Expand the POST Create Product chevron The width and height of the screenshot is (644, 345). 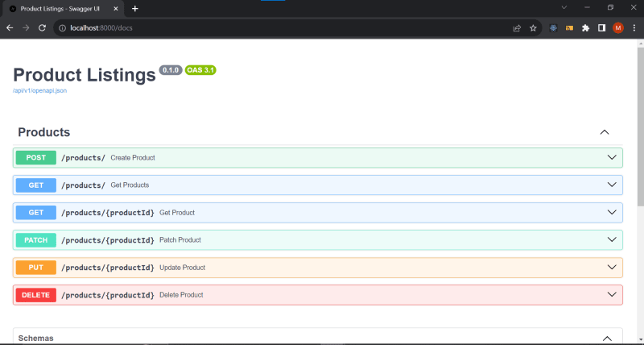point(612,157)
